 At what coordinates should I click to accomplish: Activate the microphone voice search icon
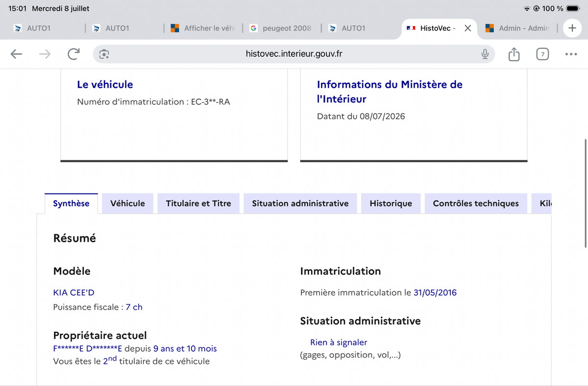tap(485, 54)
